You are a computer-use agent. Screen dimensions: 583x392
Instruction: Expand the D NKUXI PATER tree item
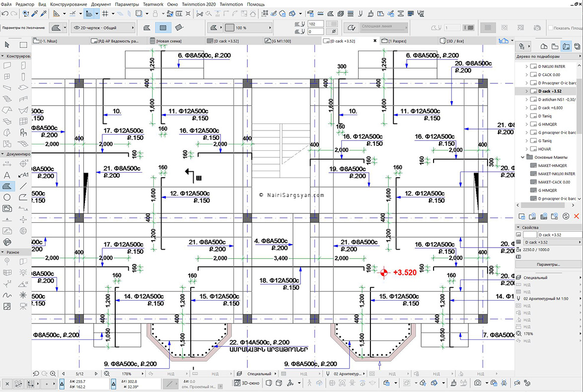(x=526, y=66)
